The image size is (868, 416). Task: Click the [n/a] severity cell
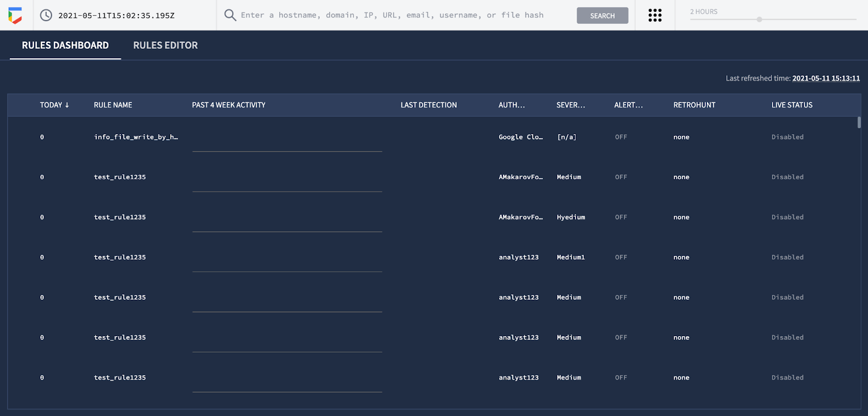point(567,137)
